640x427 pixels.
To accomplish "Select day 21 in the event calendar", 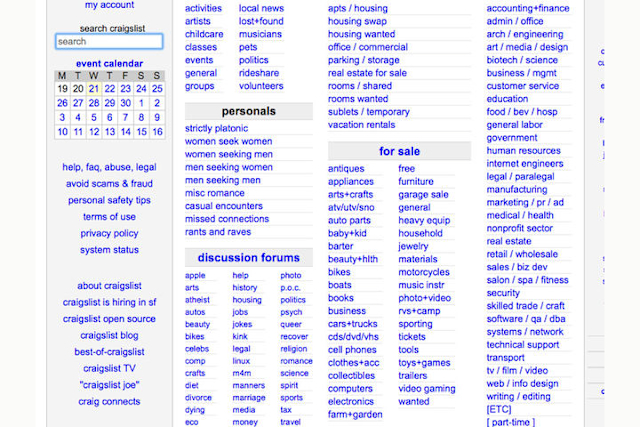I will coord(94,89).
